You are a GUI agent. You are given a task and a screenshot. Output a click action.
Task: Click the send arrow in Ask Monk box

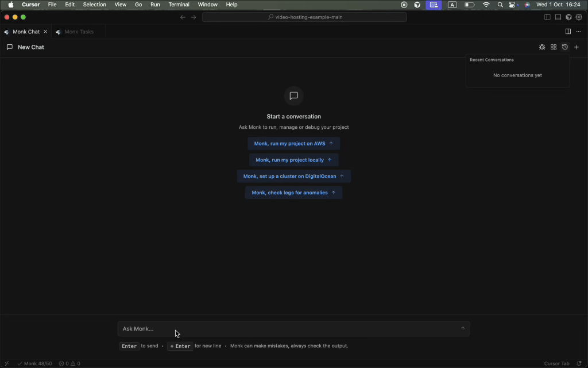463,328
